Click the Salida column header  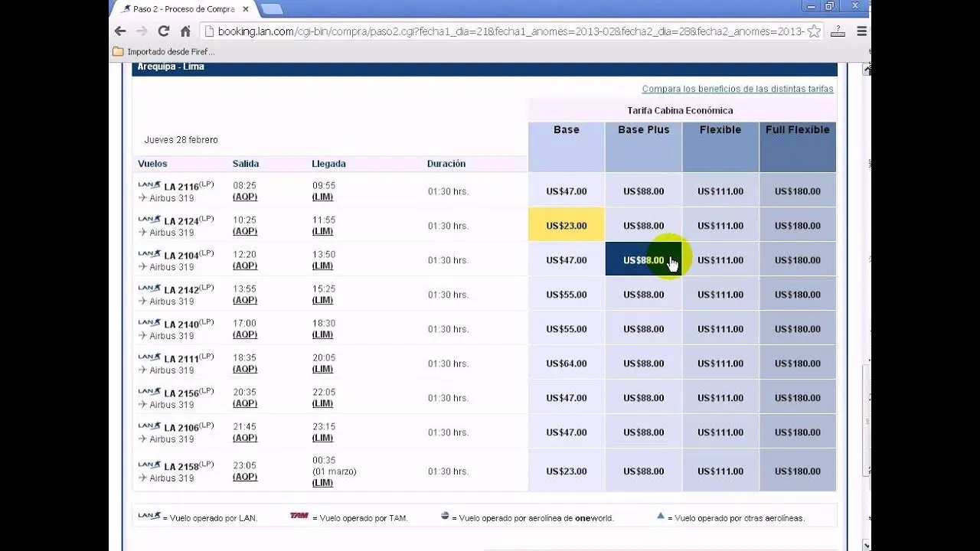coord(246,164)
